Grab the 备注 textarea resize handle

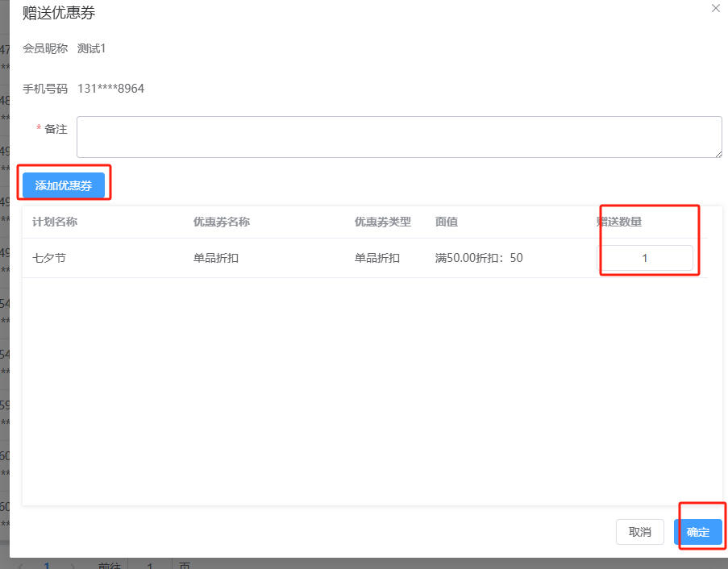tap(718, 153)
